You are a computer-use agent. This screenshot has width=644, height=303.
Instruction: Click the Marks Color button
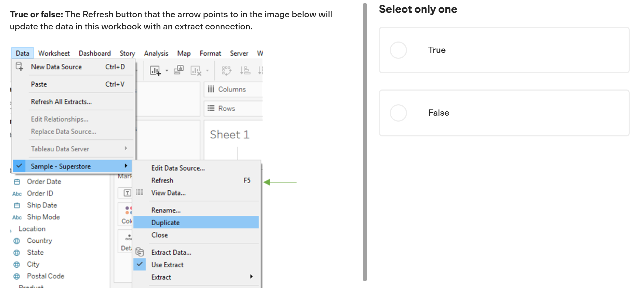pos(125,214)
